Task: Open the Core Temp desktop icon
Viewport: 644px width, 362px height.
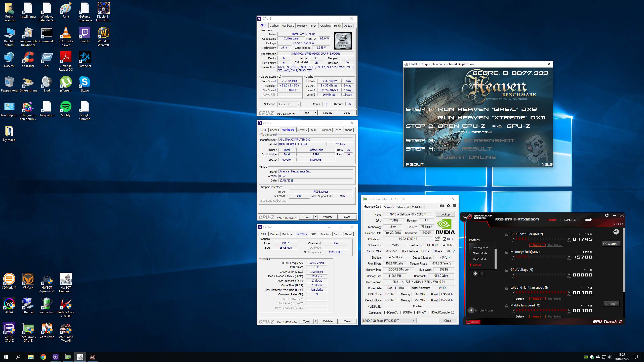Action: point(47,331)
